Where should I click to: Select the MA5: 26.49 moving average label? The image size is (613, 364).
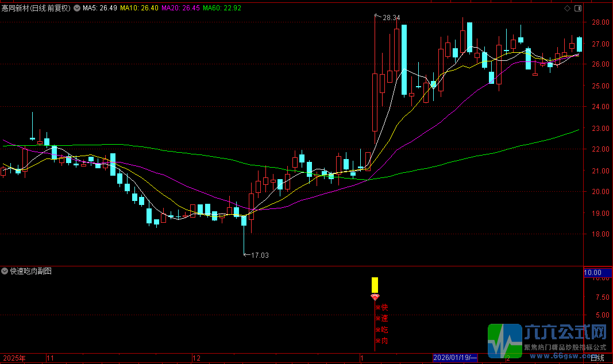click(x=100, y=8)
